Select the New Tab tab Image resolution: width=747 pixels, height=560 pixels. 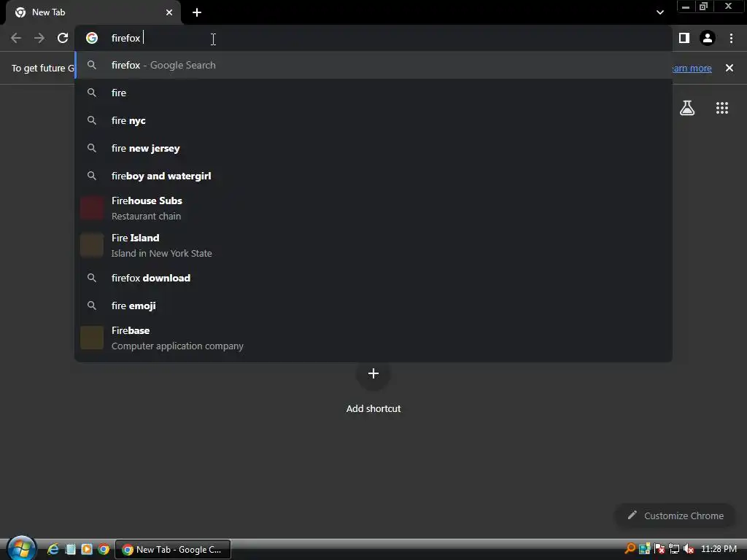click(93, 13)
